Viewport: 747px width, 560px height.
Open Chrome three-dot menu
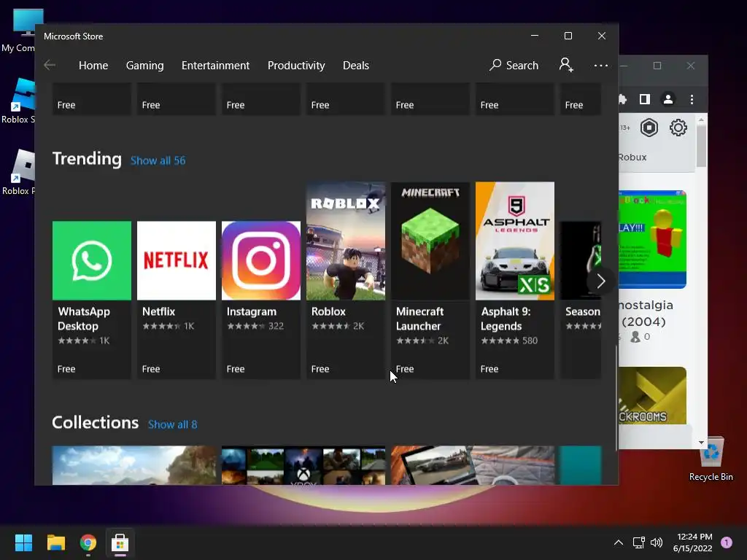tap(692, 99)
